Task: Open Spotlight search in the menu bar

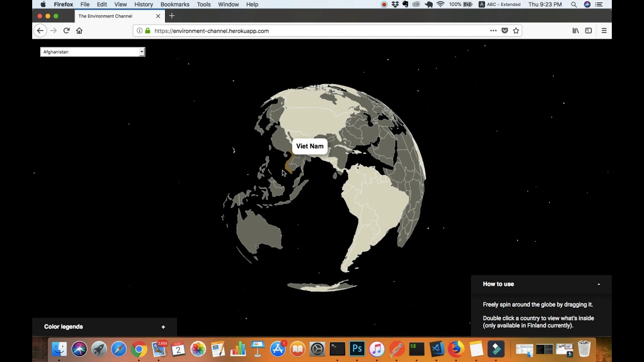Action: 574,5
